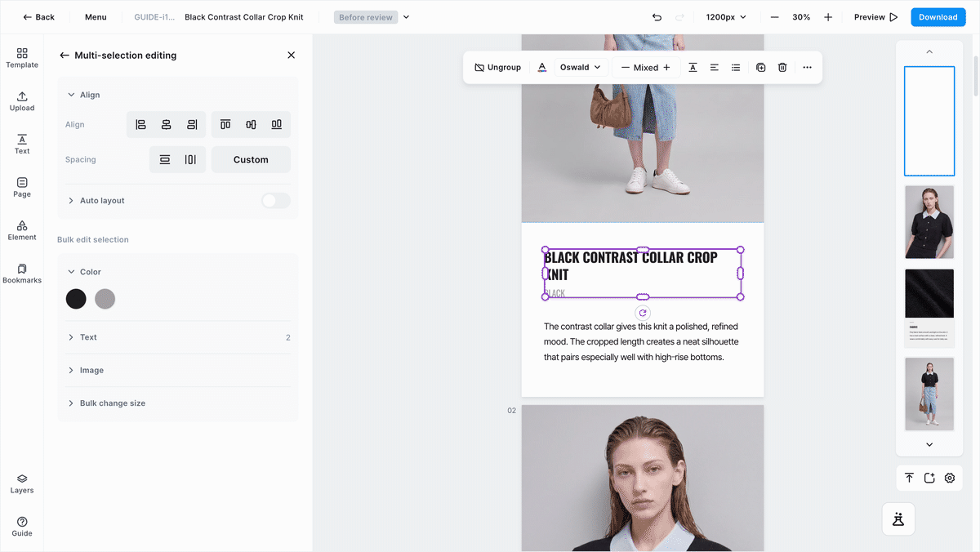The width and height of the screenshot is (980, 552).
Task: Zoom out the canvas
Action: pyautogui.click(x=774, y=17)
